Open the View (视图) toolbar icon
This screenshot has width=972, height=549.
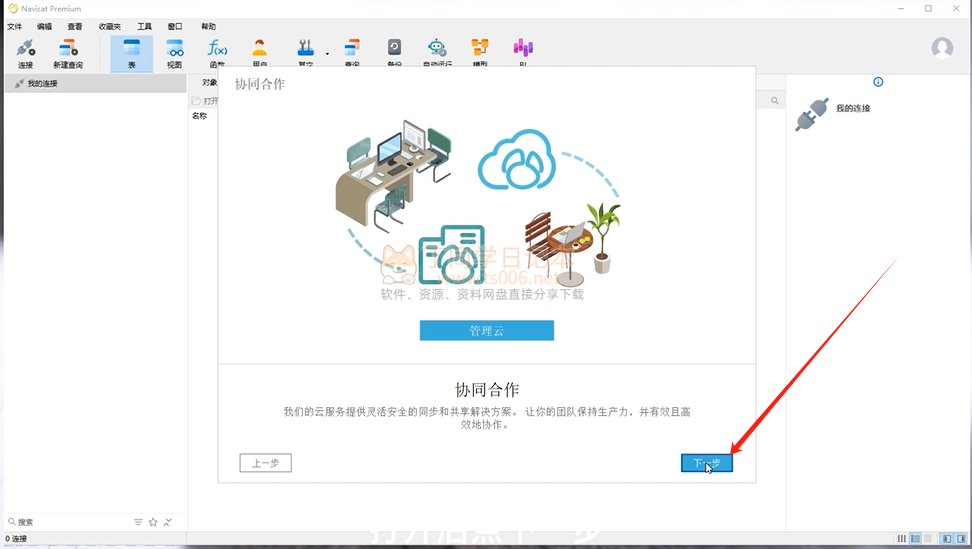(x=174, y=53)
